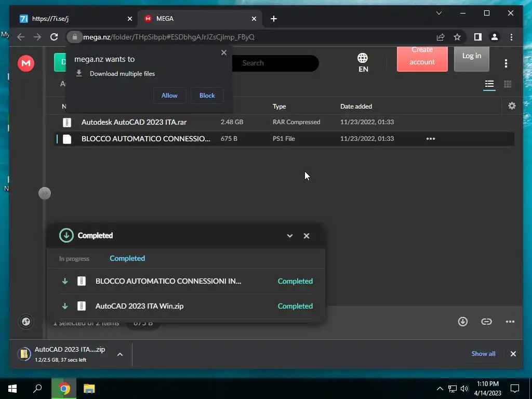The width and height of the screenshot is (532, 399).
Task: Expand the download item options arrow
Action: 120,354
